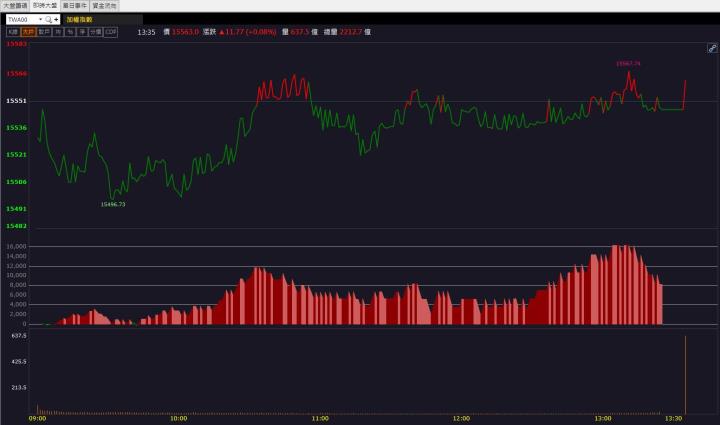This screenshot has width=720, height=425.
Task: Click the 散戶 toolbar button
Action: tap(44, 32)
